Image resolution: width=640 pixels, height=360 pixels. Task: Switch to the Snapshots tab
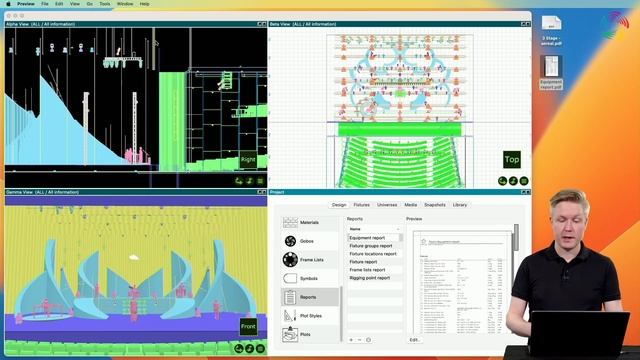pos(435,205)
